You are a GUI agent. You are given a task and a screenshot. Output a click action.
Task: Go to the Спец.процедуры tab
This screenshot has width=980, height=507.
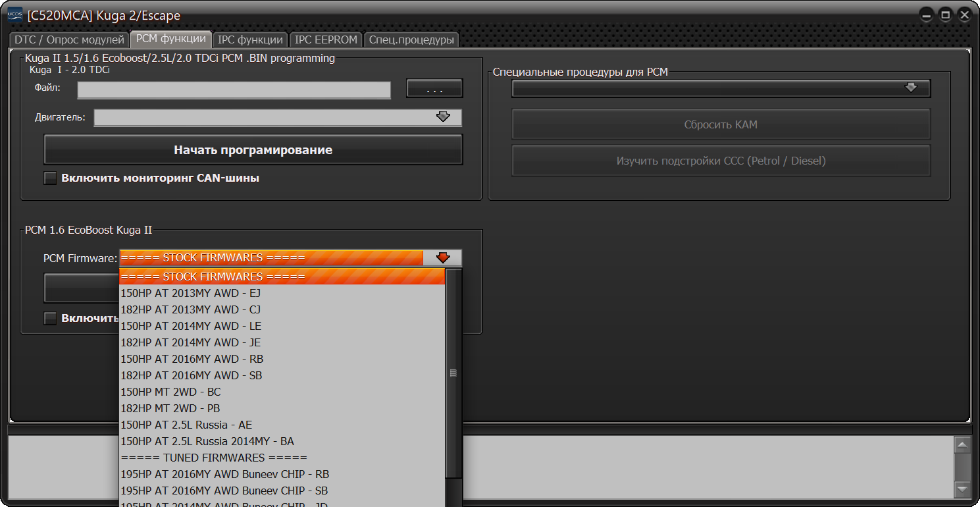(x=411, y=40)
